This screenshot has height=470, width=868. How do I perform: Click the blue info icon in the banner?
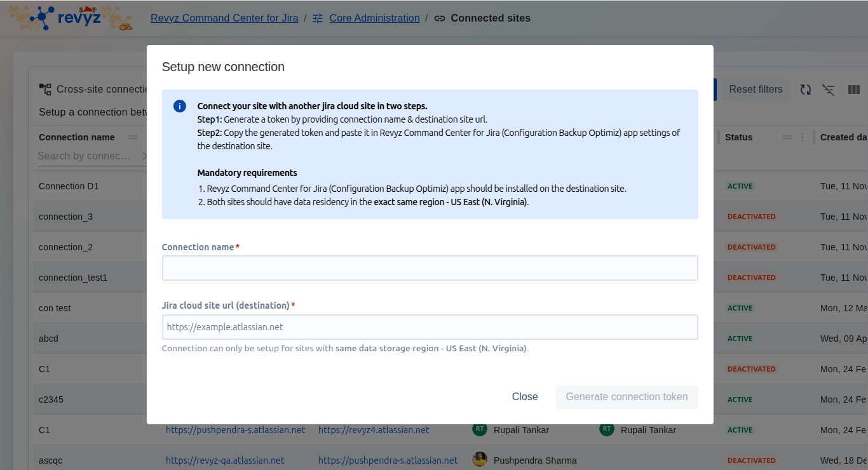180,106
